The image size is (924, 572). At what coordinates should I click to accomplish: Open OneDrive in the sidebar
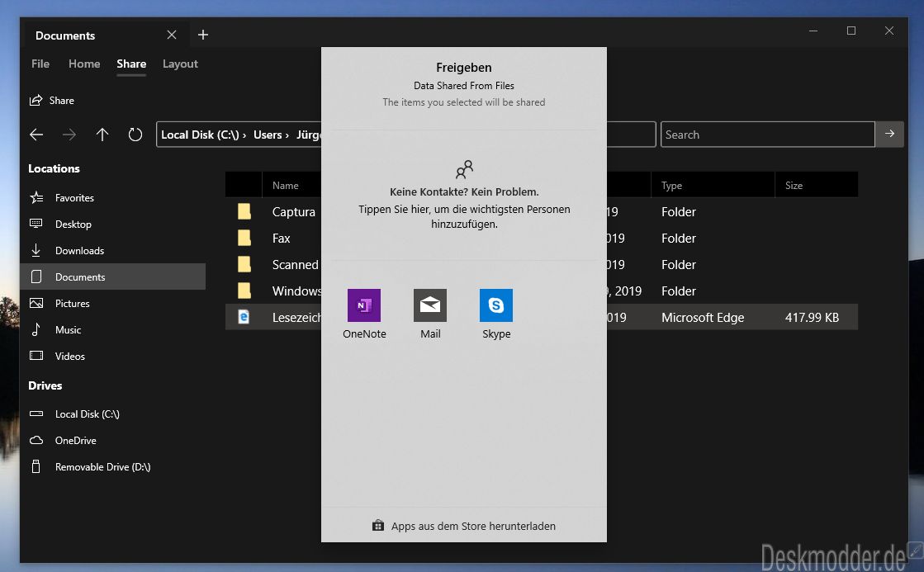point(112,441)
